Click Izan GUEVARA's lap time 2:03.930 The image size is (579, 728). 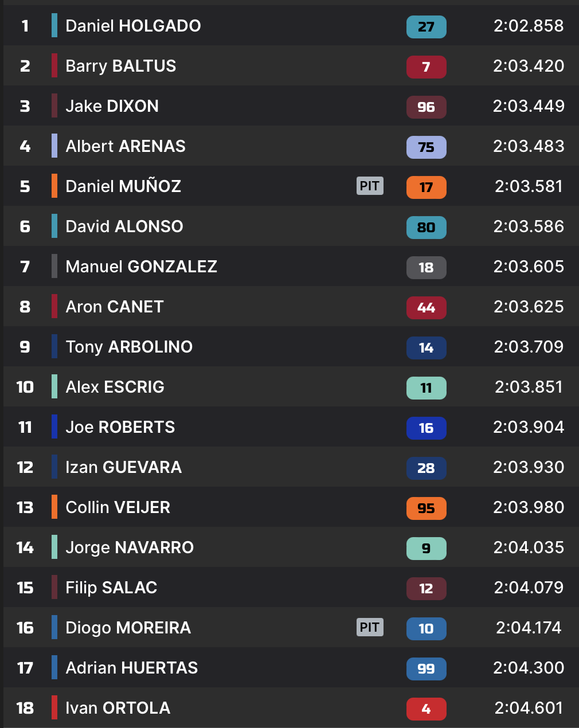529,467
